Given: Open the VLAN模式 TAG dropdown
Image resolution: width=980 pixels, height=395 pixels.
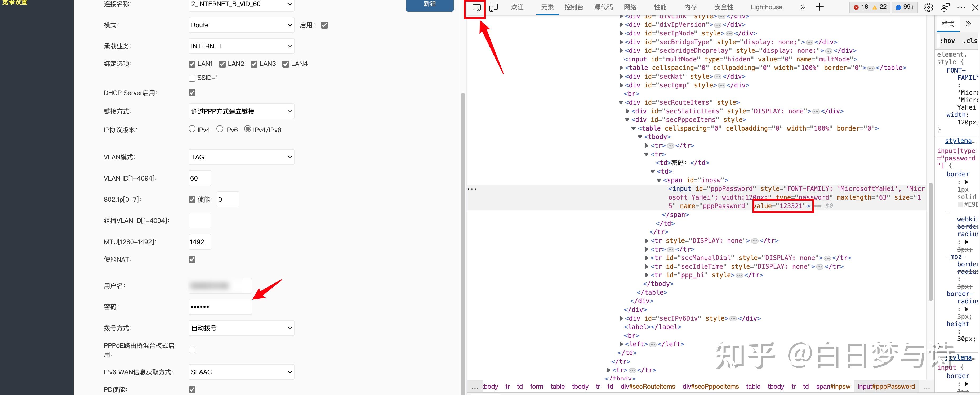Looking at the screenshot, I should click(x=241, y=157).
